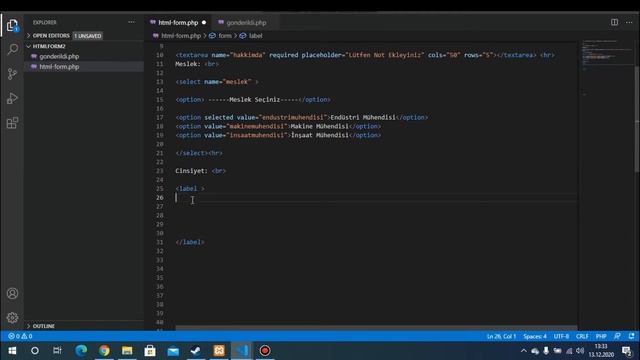Show hidden system tray icons

524,351
